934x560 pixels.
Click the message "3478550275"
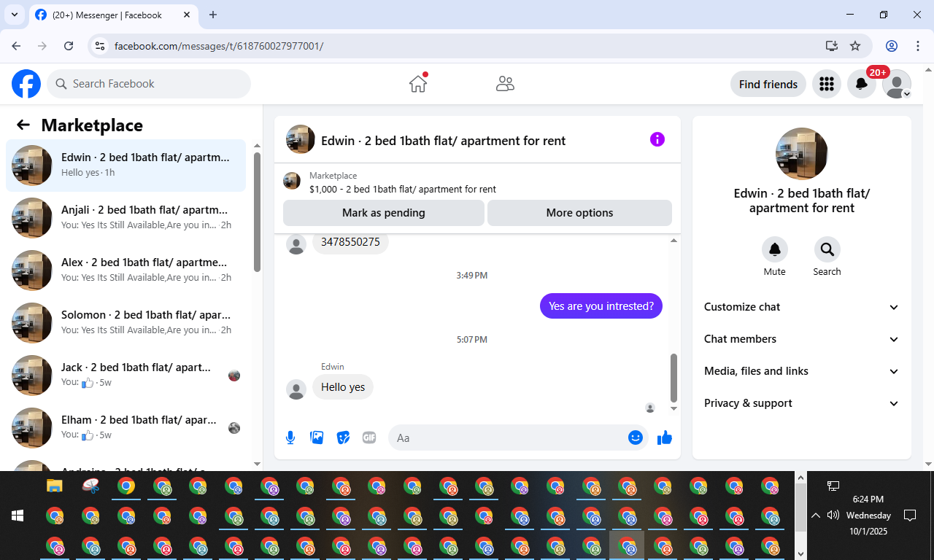tap(350, 242)
